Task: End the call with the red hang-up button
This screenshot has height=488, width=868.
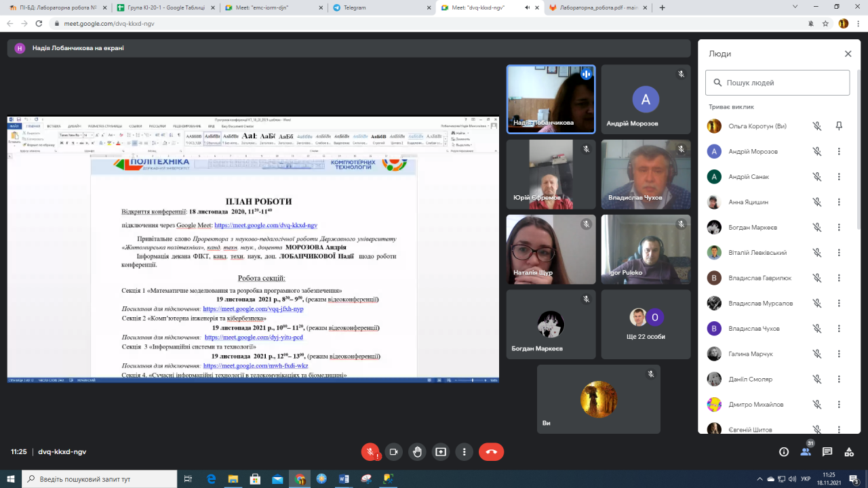Action: (491, 451)
